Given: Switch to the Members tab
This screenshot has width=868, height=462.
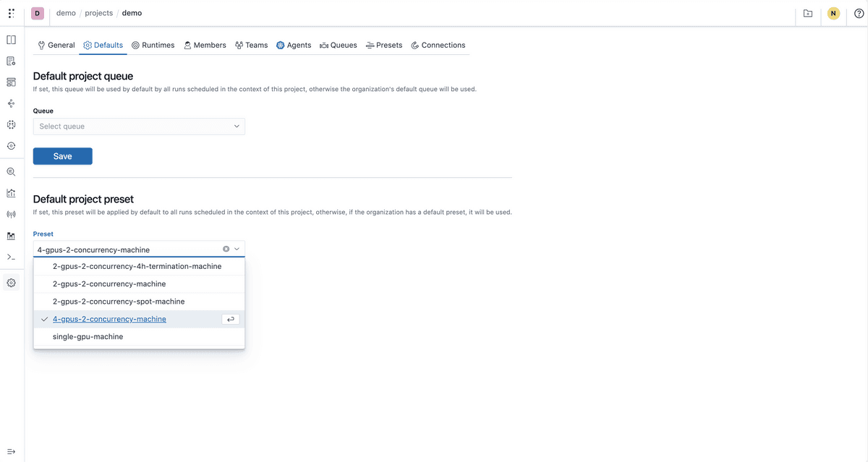Looking at the screenshot, I should tap(205, 45).
